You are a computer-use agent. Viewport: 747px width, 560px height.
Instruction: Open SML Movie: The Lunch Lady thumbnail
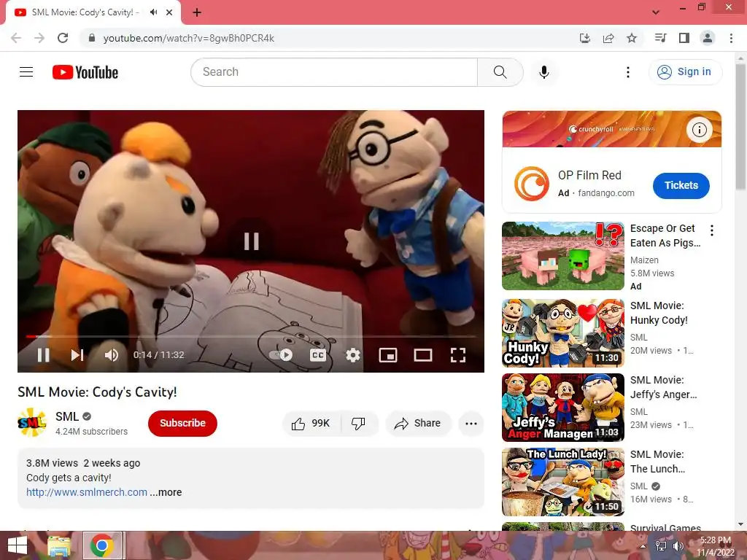[x=562, y=482]
